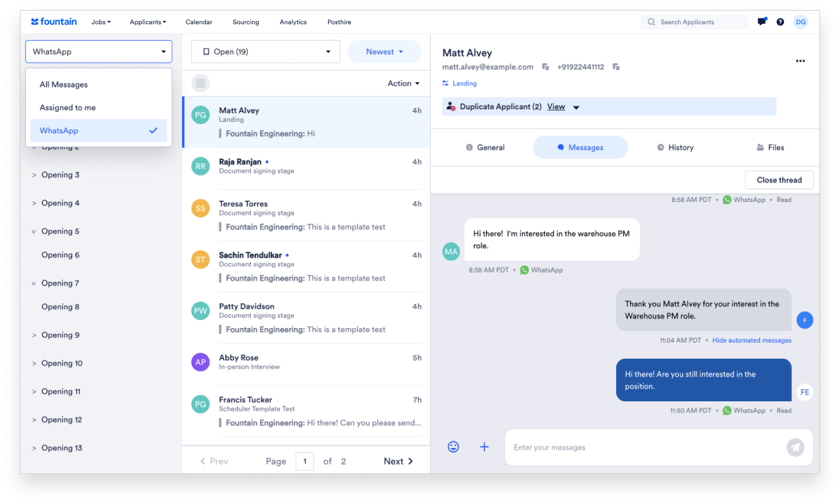This screenshot has height=504, width=840.
Task: Click the F automated sender avatar
Action: (x=805, y=321)
